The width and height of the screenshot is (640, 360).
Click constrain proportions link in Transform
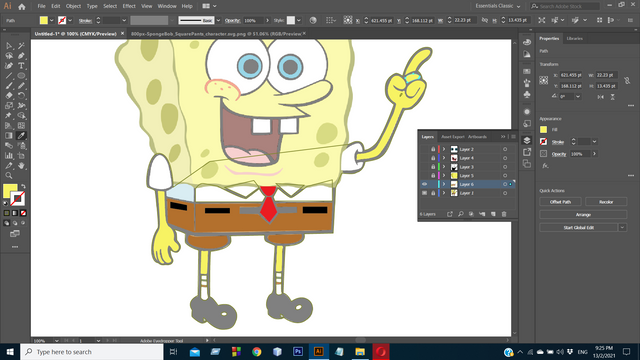(x=627, y=81)
